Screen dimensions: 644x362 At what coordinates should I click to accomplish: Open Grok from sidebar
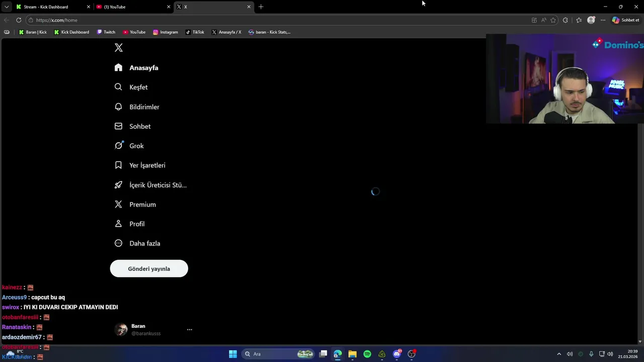[129, 146]
